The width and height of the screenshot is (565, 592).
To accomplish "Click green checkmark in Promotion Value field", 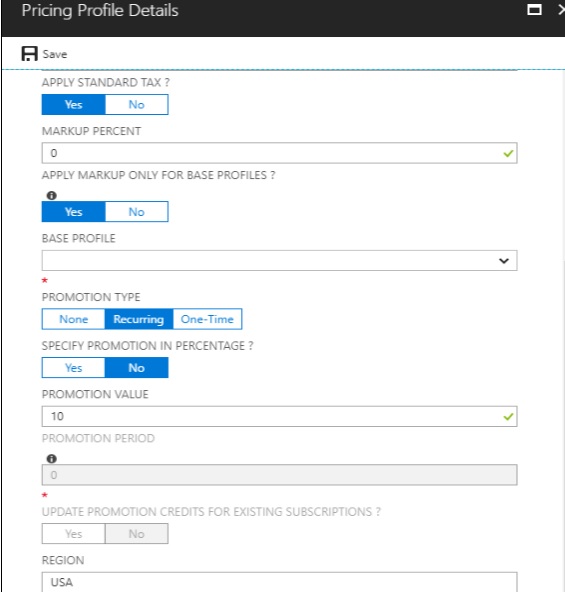I will (x=508, y=417).
